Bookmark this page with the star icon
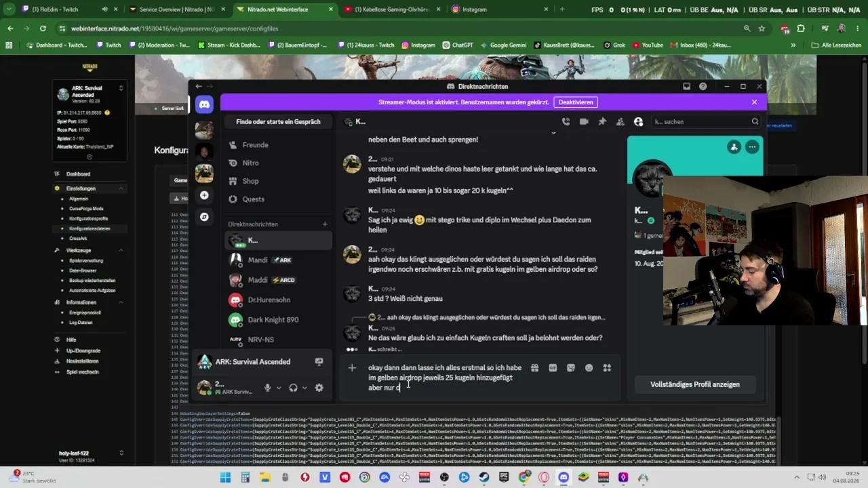The width and height of the screenshot is (868, 488). (762, 28)
